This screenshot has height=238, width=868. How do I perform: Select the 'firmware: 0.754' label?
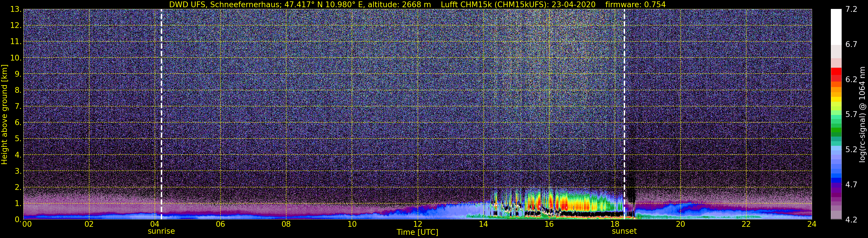click(x=635, y=4)
